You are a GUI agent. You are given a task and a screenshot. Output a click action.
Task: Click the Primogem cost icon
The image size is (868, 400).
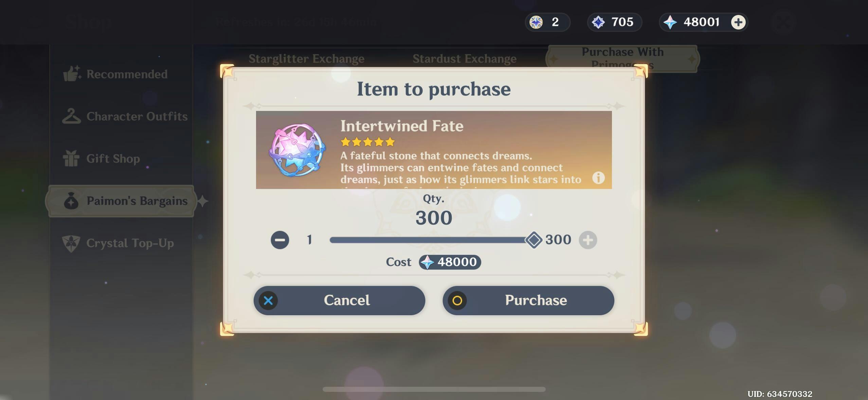point(427,262)
